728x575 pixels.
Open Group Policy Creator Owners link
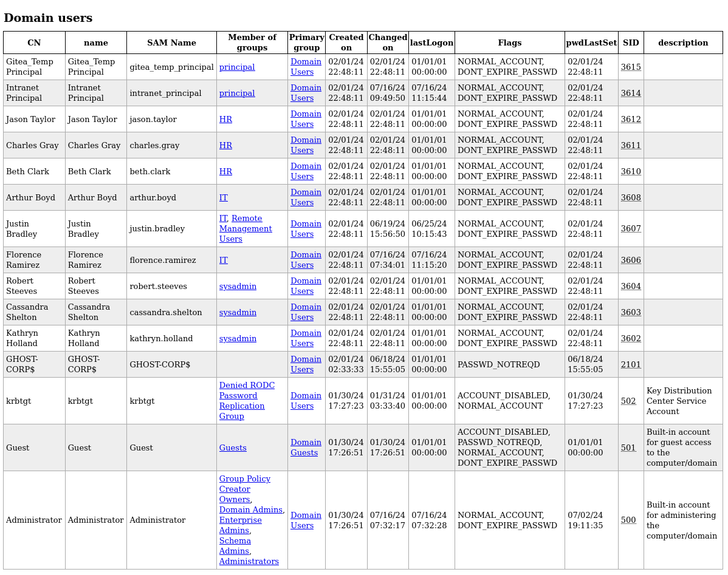pos(245,489)
